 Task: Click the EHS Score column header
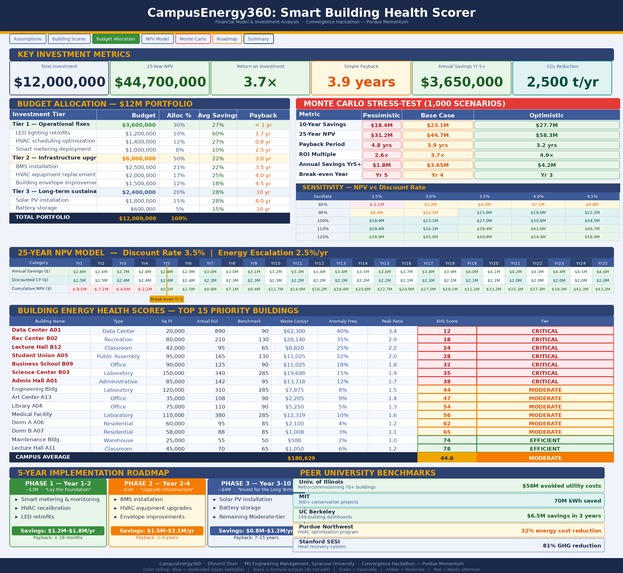(447, 321)
